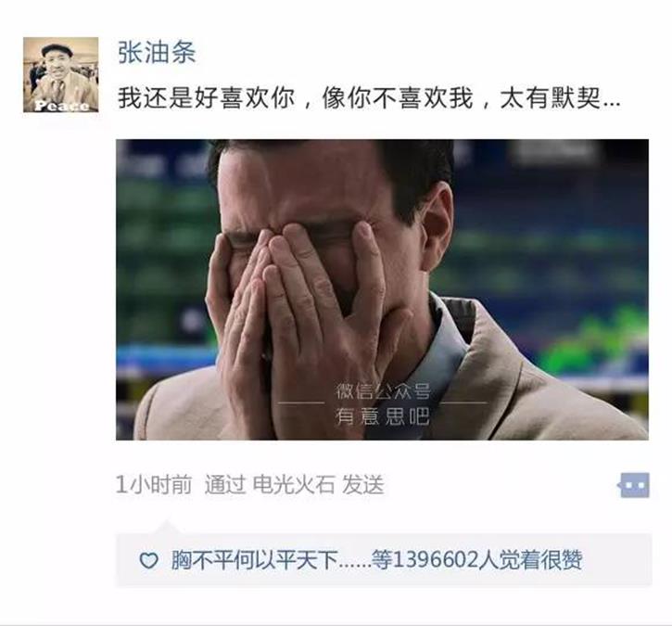The image size is (672, 626).
Task: Tap the 有意思吧 watermark text
Action: 382,415
